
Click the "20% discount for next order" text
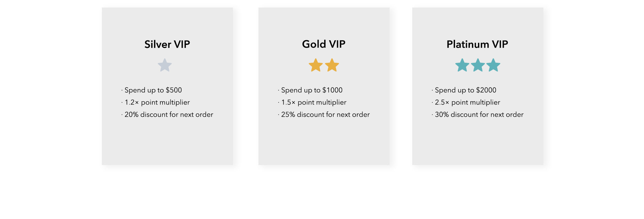coord(169,115)
